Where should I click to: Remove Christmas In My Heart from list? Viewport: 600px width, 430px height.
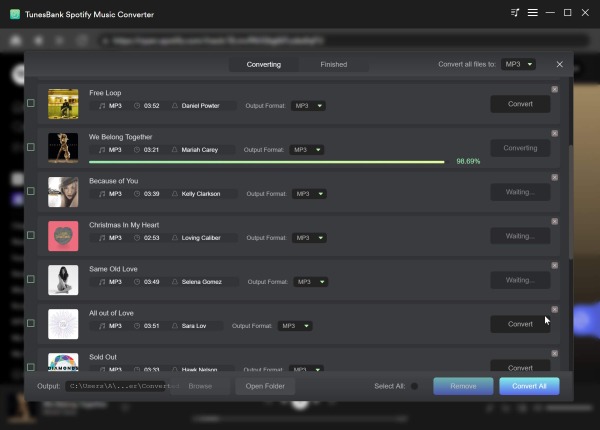pyautogui.click(x=554, y=221)
